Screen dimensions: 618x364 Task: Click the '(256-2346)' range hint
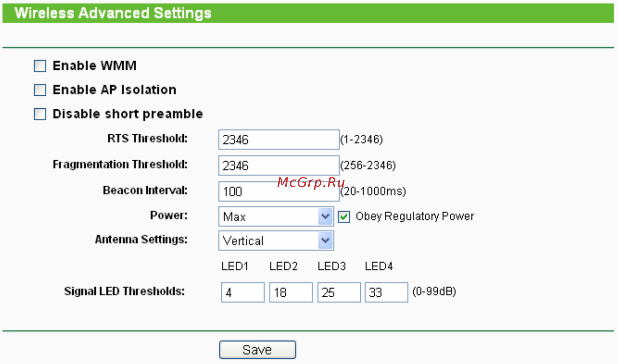point(368,165)
